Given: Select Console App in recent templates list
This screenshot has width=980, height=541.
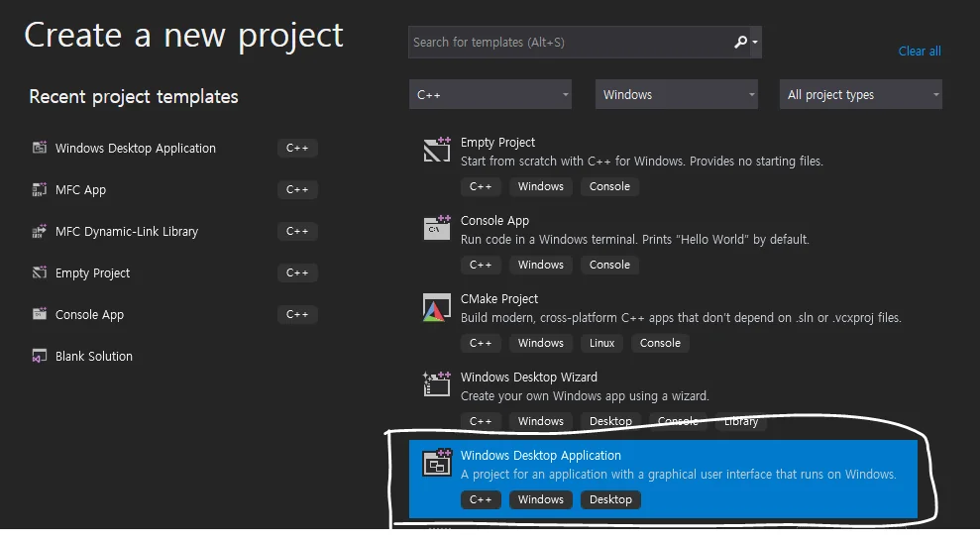Looking at the screenshot, I should tap(89, 315).
